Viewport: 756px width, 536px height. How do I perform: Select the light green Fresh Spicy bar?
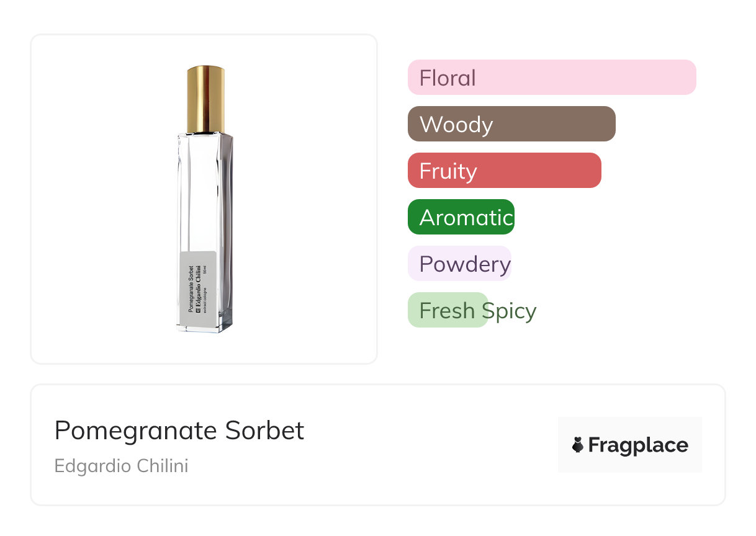pos(448,310)
